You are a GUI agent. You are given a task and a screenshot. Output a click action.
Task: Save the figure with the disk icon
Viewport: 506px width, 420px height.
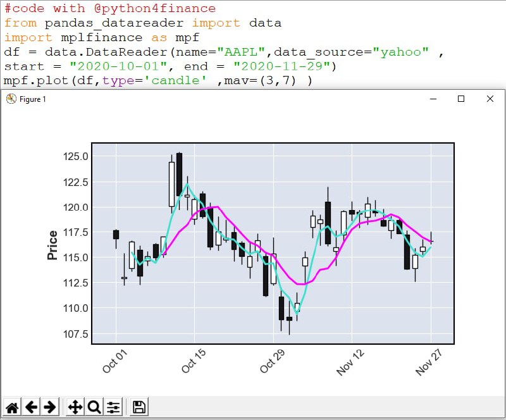coord(139,407)
